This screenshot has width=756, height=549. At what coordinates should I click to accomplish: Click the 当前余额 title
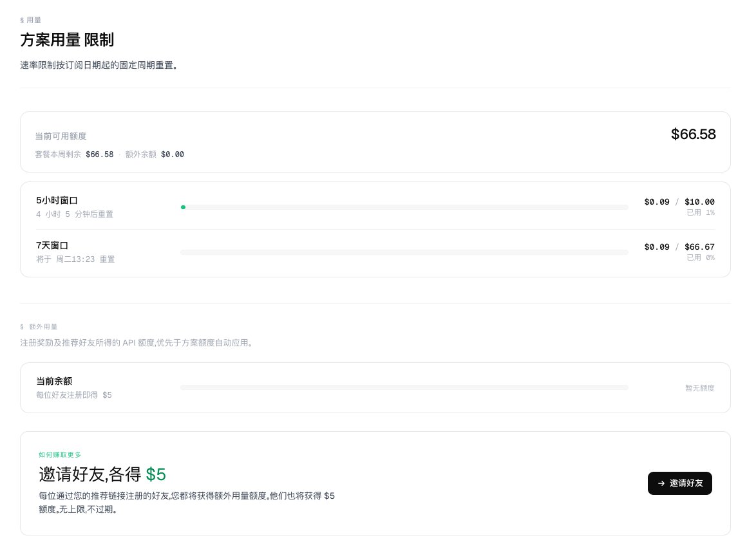point(54,381)
